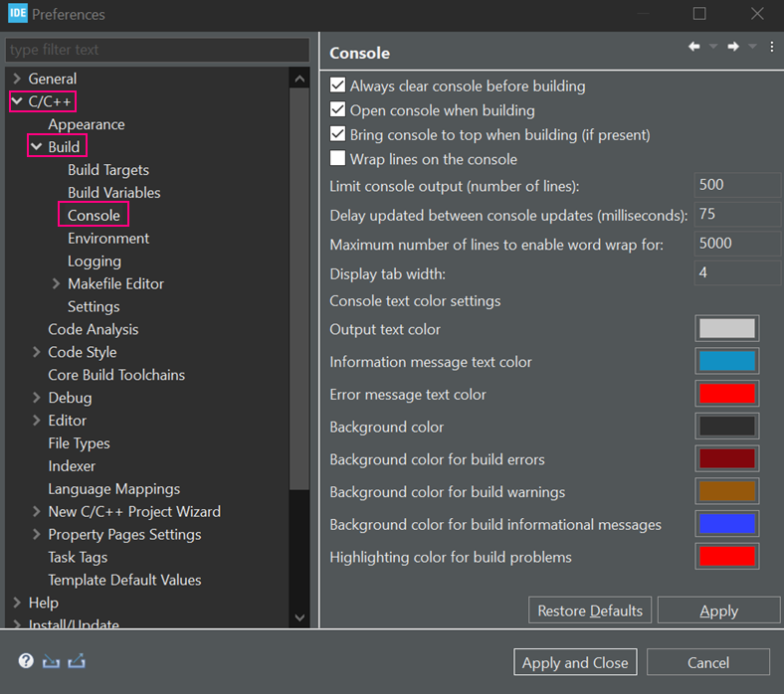
Task: Collapse the Build tree node
Action: [x=36, y=147]
